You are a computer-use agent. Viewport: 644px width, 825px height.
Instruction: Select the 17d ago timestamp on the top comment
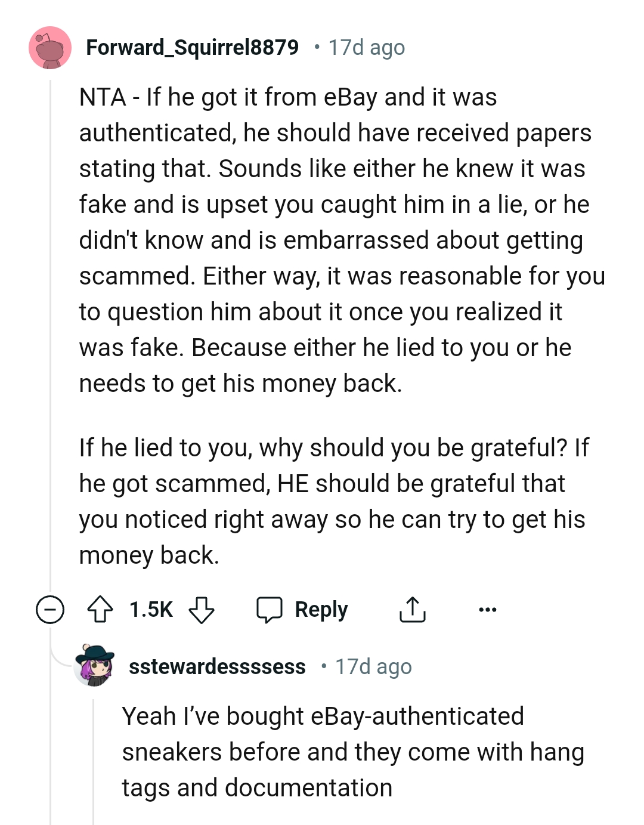pyautogui.click(x=366, y=48)
